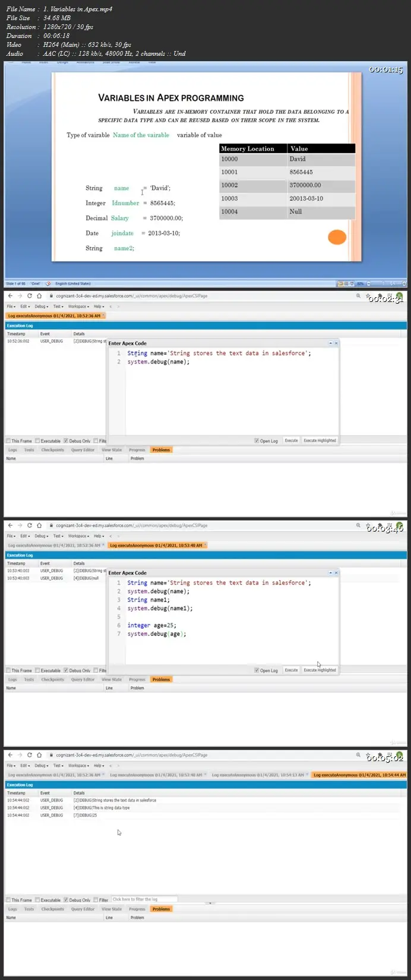Viewport: 411px width, 980px height.
Task: Select Checkpoints tab in 00:03:46 frame
Action: click(x=52, y=679)
